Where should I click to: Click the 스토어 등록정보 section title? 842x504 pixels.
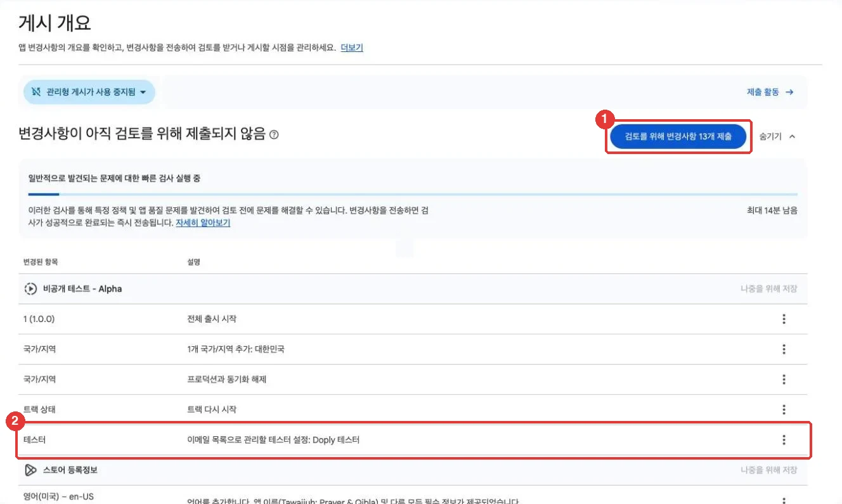(x=70, y=470)
